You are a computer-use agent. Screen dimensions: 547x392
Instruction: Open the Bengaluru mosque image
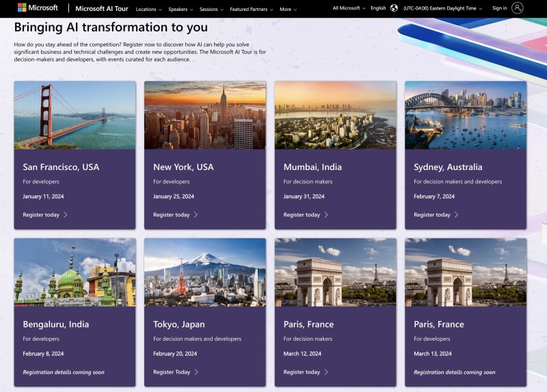pyautogui.click(x=75, y=272)
